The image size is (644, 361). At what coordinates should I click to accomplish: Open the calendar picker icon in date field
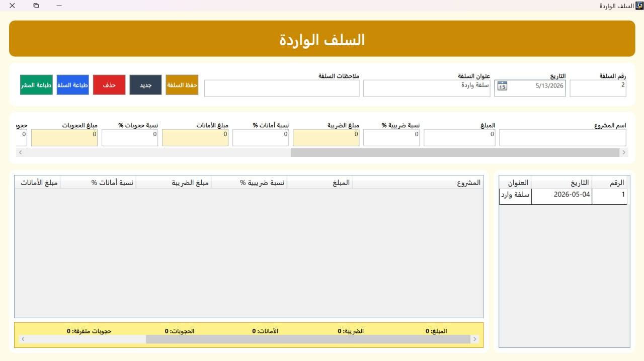click(x=502, y=86)
